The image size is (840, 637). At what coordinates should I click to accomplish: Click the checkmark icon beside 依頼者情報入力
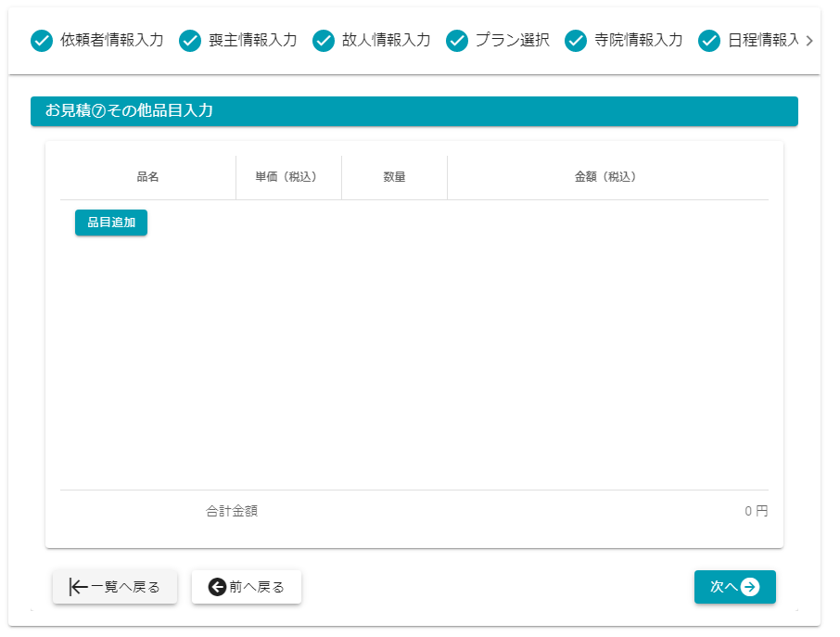click(x=42, y=41)
